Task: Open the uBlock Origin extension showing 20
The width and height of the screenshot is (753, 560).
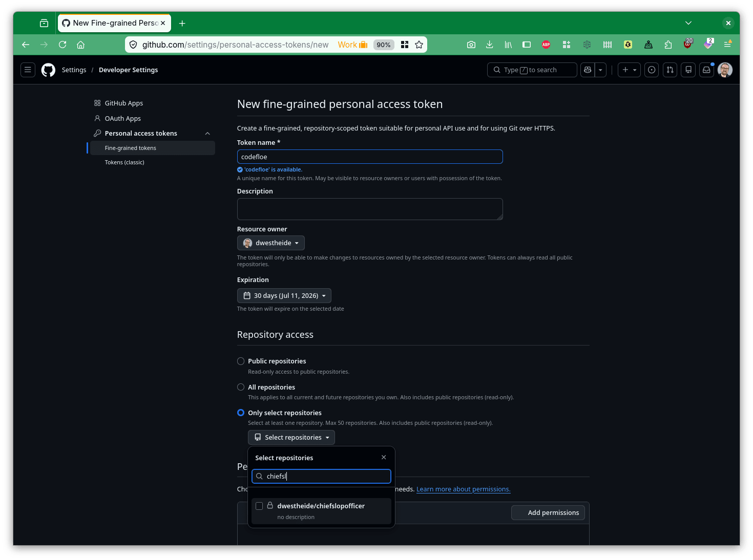Action: point(687,44)
